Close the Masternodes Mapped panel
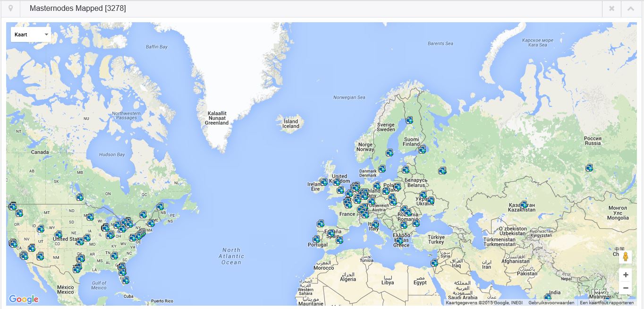 [611, 9]
